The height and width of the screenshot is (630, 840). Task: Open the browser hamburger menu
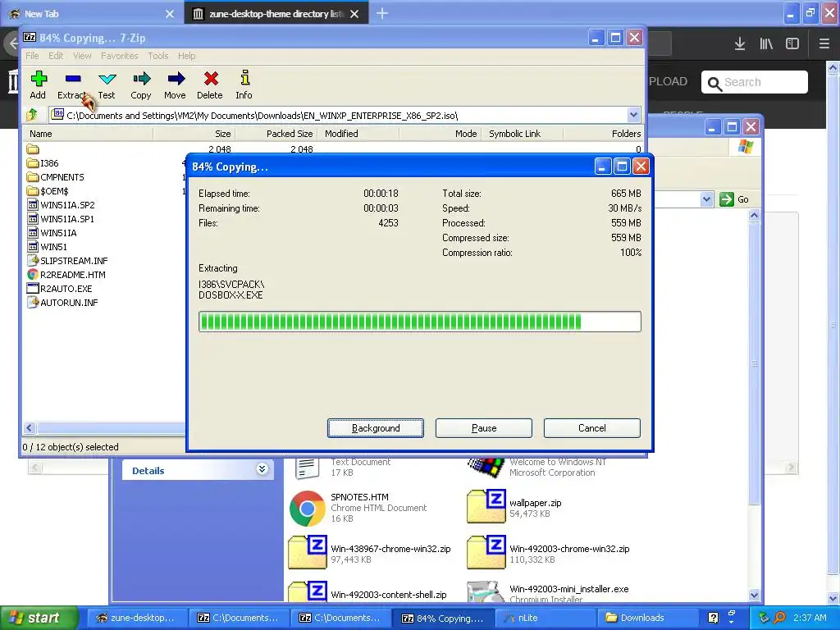[824, 43]
